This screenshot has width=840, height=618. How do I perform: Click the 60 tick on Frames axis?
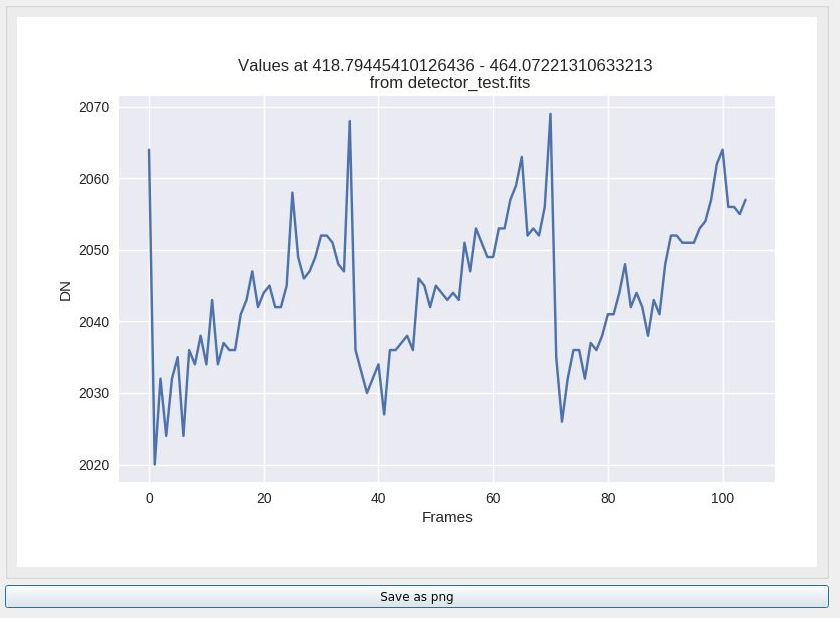click(x=493, y=498)
